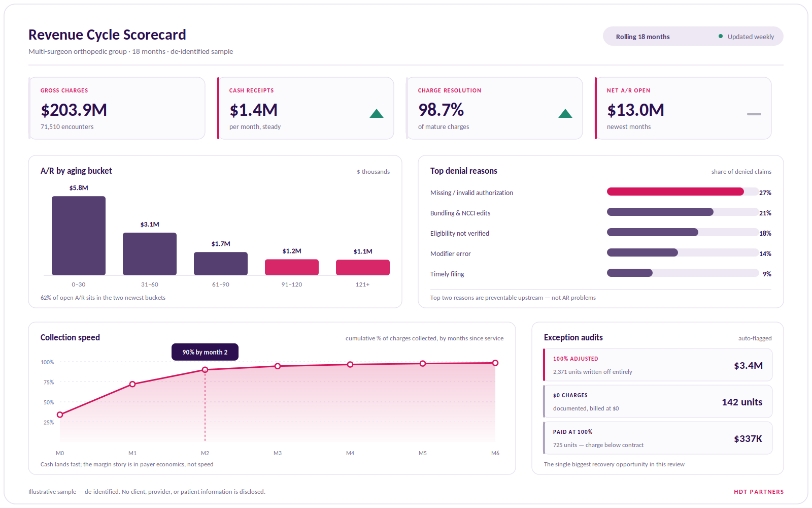Open the Paid at 100% exception card
Viewport: 812px width, 508px height.
(658, 438)
